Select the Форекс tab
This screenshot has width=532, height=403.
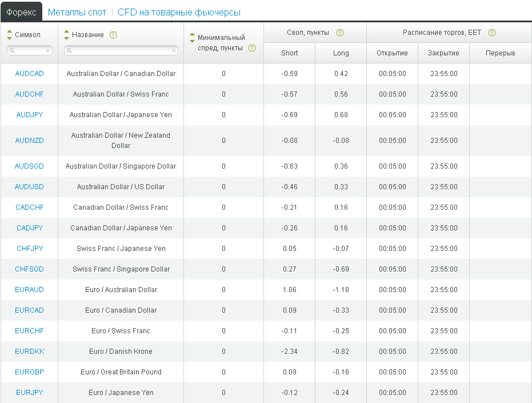[x=21, y=12]
